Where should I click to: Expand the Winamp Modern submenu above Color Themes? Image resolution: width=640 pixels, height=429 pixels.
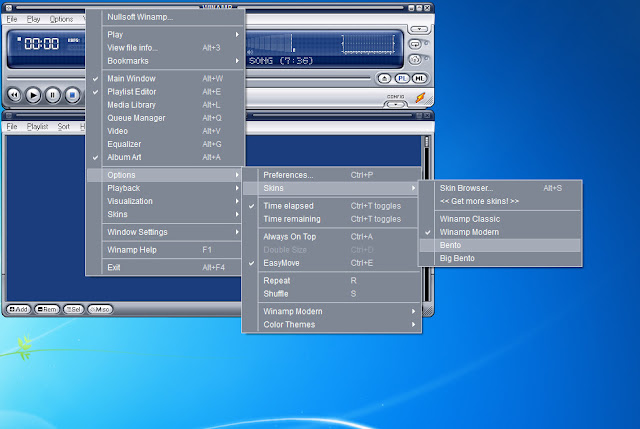332,311
